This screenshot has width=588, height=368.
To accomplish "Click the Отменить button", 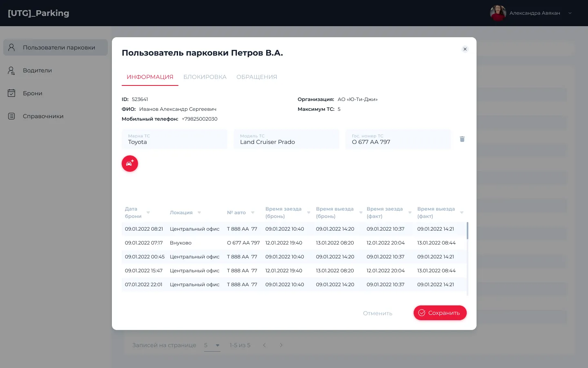I will point(378,313).
